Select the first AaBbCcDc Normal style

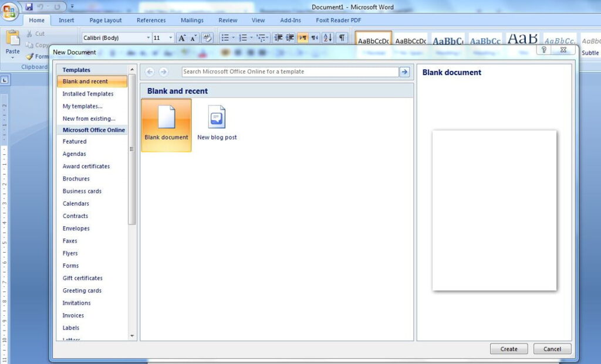point(373,40)
